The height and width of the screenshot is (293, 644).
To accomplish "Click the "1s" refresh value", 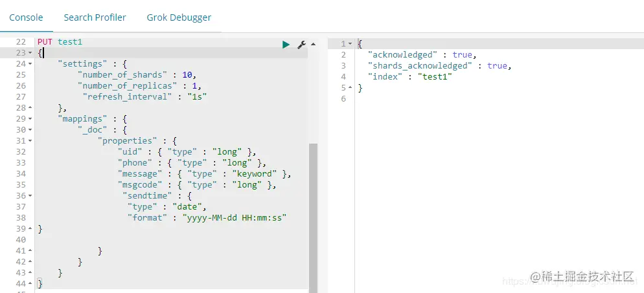I will 197,97.
